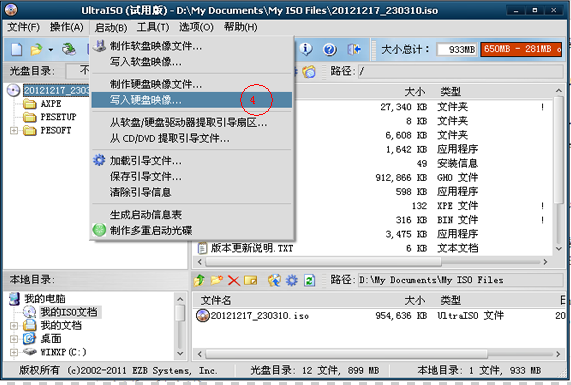The width and height of the screenshot is (571, 385).
Task: Click the gear icon beside 加载引导文件
Action: (99, 160)
